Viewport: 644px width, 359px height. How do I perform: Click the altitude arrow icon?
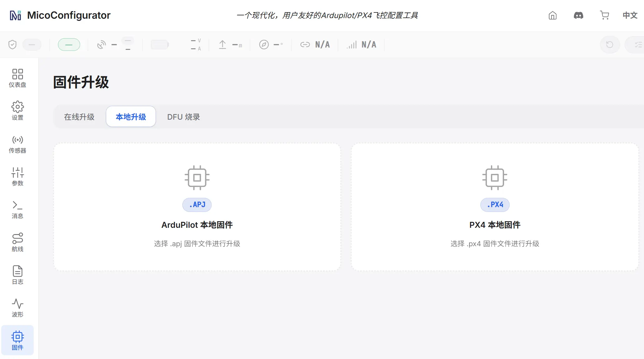pyautogui.click(x=223, y=45)
